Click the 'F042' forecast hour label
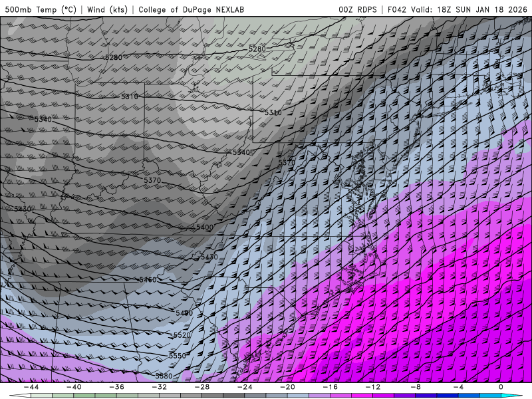The height and width of the screenshot is (399, 532). click(397, 9)
